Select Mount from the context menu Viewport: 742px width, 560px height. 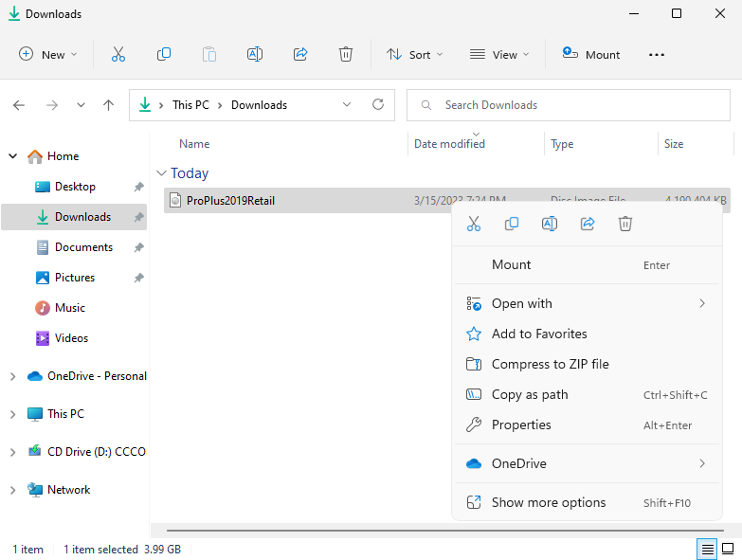point(512,265)
